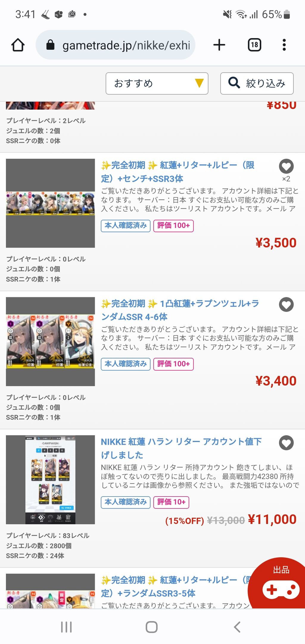The width and height of the screenshot is (305, 644).
Task: Click the gametrade.jp address bar
Action: 116,45
